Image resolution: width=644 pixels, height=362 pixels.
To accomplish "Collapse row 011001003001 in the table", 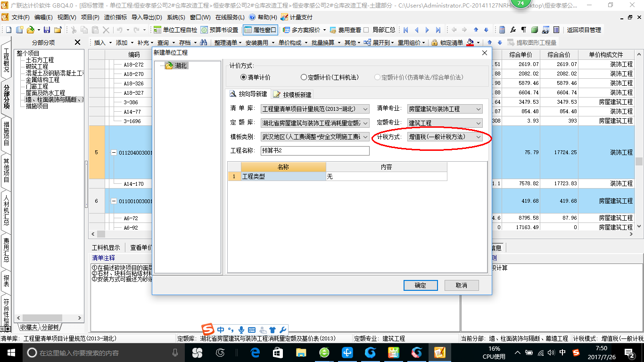I will click(113, 201).
